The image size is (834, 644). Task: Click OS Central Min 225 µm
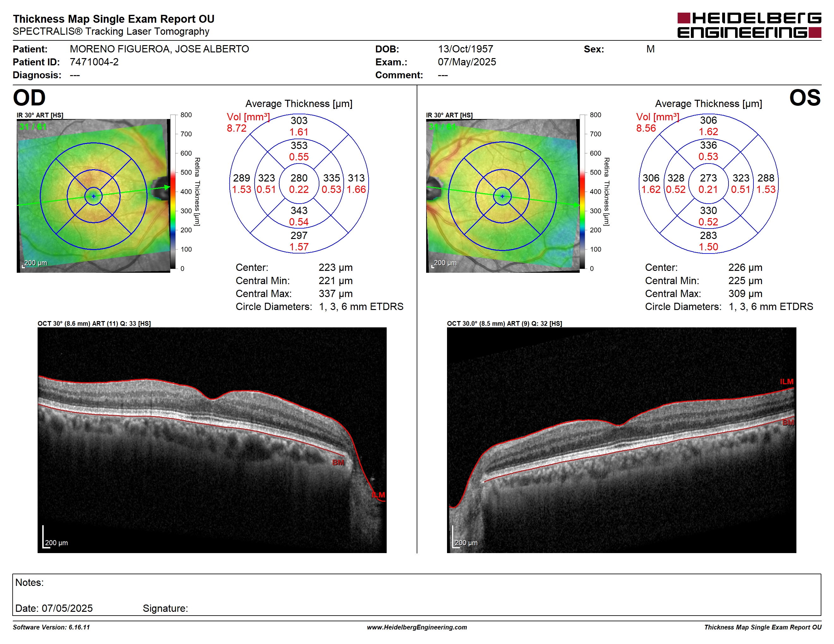coord(745,281)
